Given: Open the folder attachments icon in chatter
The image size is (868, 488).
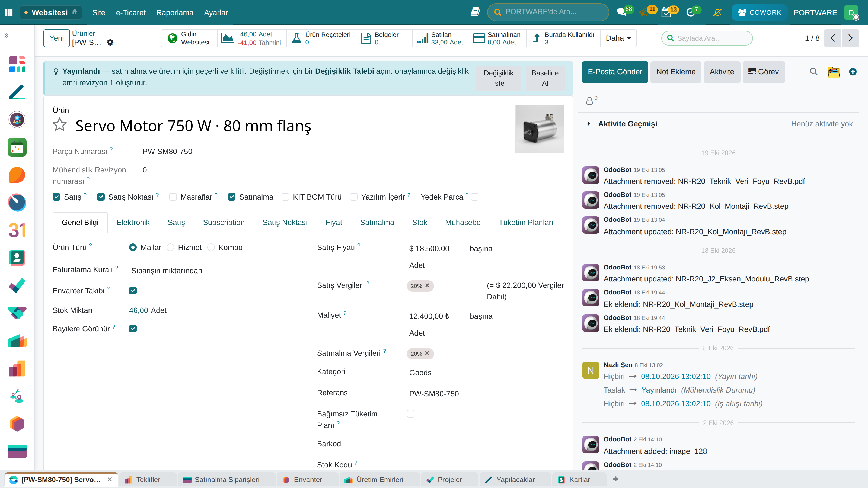Looking at the screenshot, I should coord(833,72).
